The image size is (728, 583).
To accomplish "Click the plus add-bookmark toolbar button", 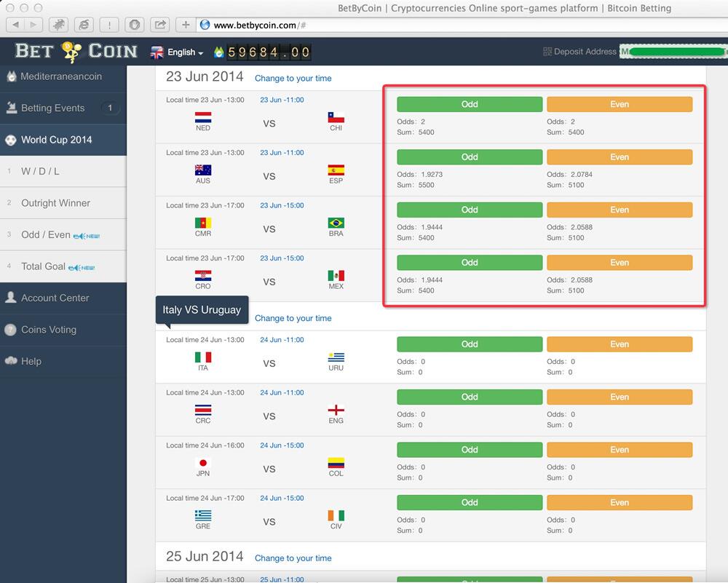I will (186, 25).
